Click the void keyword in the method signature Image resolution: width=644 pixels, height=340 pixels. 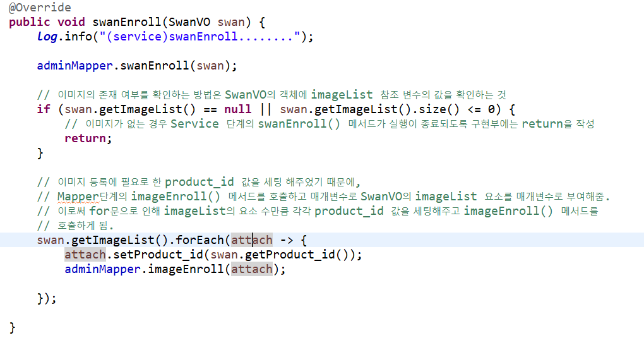click(x=71, y=21)
